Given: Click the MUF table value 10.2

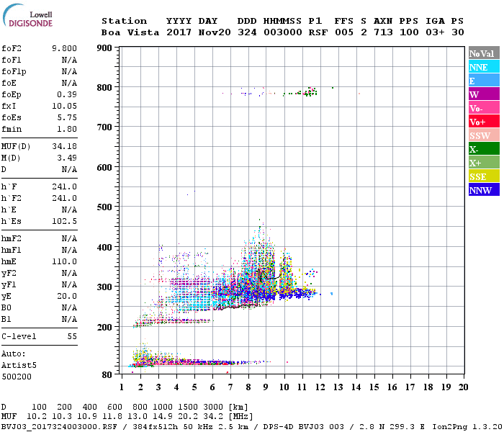Looking at the screenshot, I should click(37, 417).
